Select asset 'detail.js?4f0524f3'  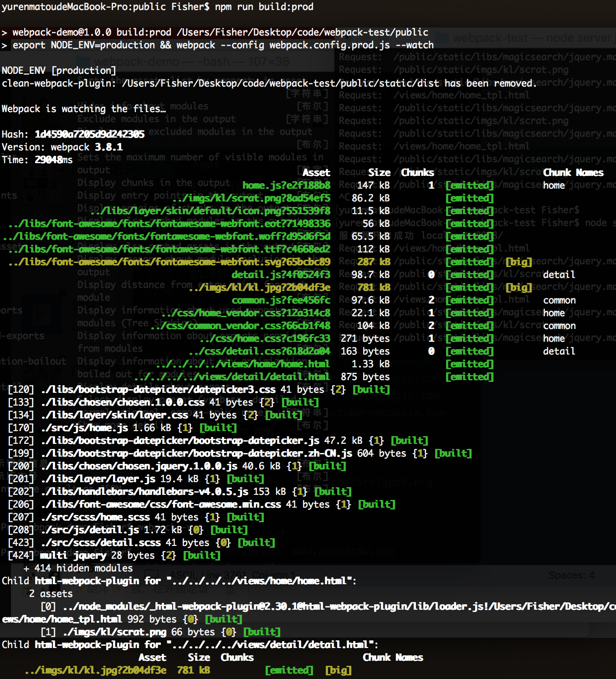click(281, 275)
